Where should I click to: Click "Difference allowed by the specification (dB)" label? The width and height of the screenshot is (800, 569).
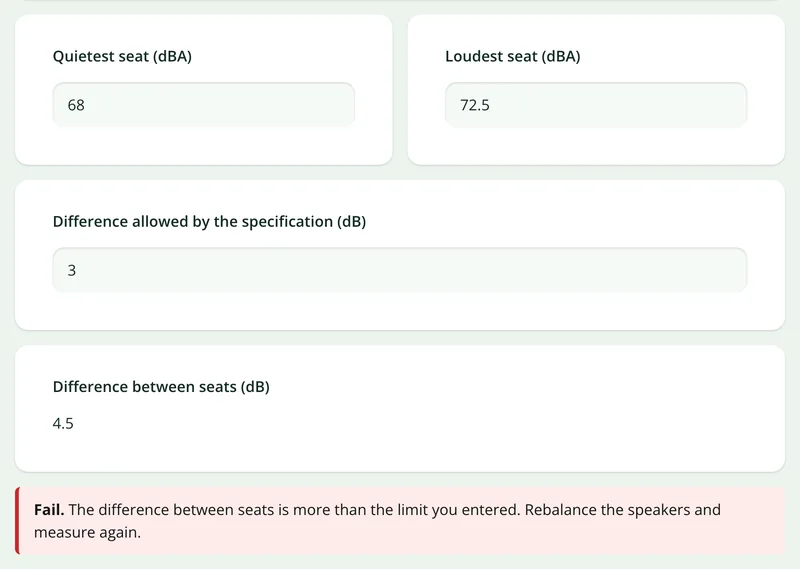209,221
